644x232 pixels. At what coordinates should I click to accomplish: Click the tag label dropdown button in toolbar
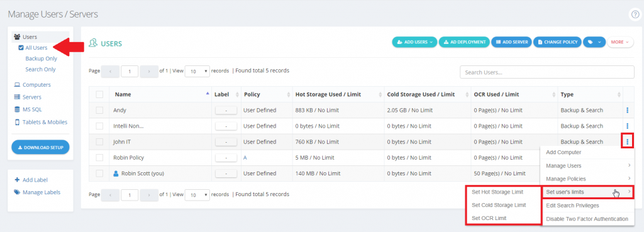coord(594,42)
